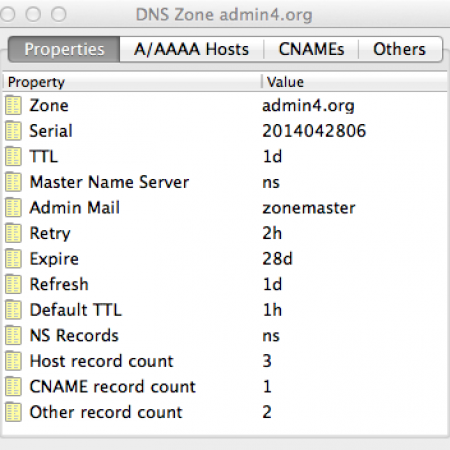Select the Retry property icon
Screen dimensions: 450x450
[x=13, y=233]
